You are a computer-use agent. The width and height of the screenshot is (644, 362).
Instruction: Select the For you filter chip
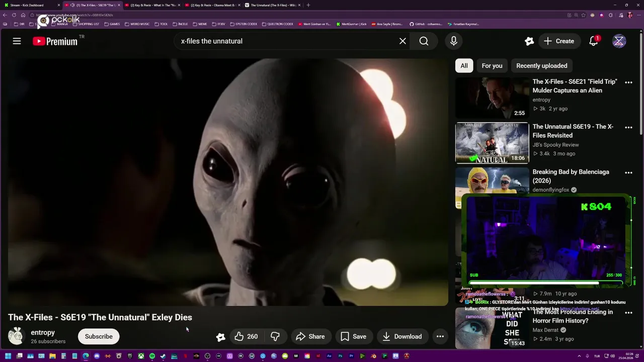tap(492, 66)
